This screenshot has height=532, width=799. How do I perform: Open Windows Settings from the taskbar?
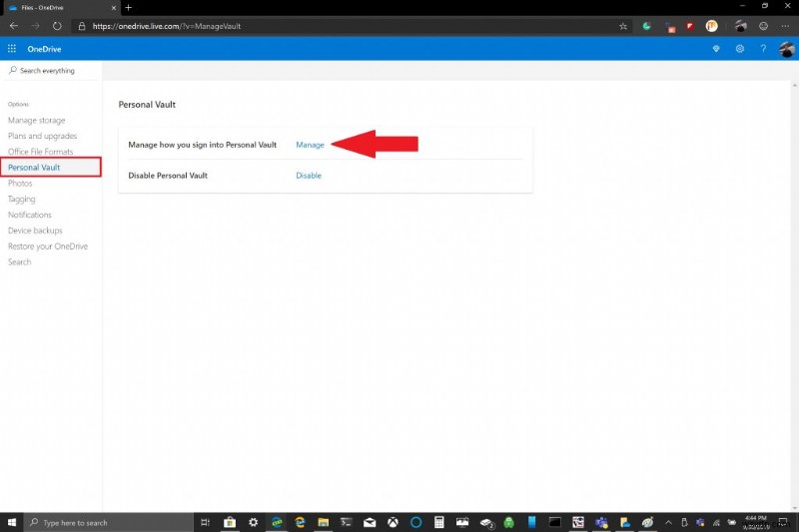[254, 522]
